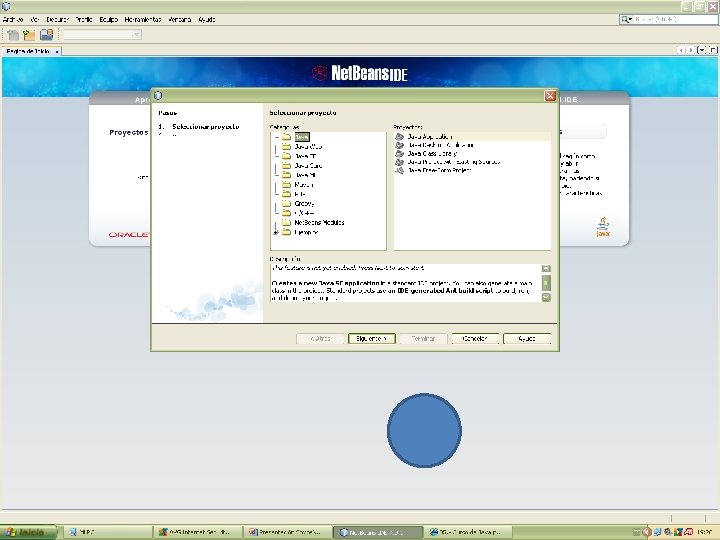This screenshot has height=540, width=720.
Task: Open the Ventana menu
Action: click(180, 19)
